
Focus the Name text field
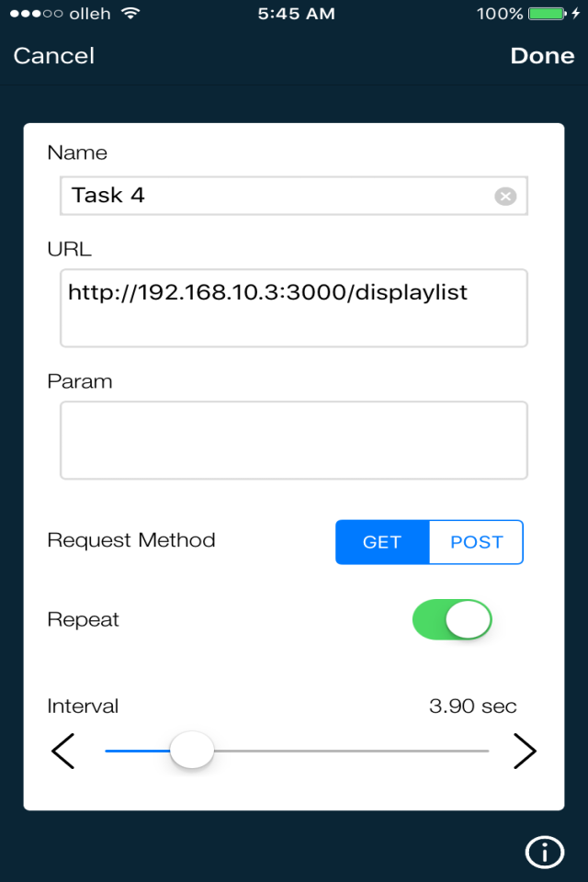click(276, 196)
